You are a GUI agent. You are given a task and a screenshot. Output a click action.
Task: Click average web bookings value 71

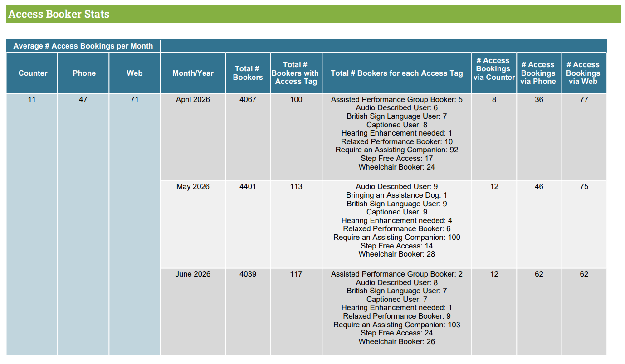pos(135,99)
